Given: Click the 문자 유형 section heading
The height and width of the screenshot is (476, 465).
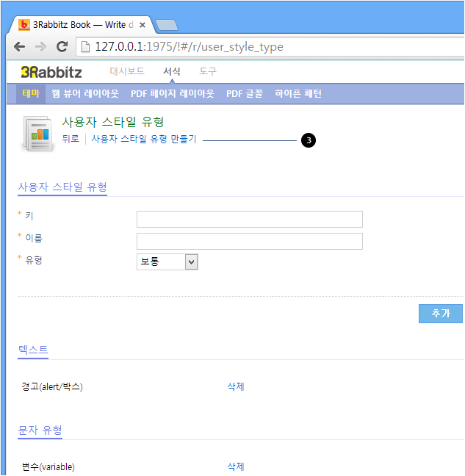Looking at the screenshot, I should click(40, 430).
